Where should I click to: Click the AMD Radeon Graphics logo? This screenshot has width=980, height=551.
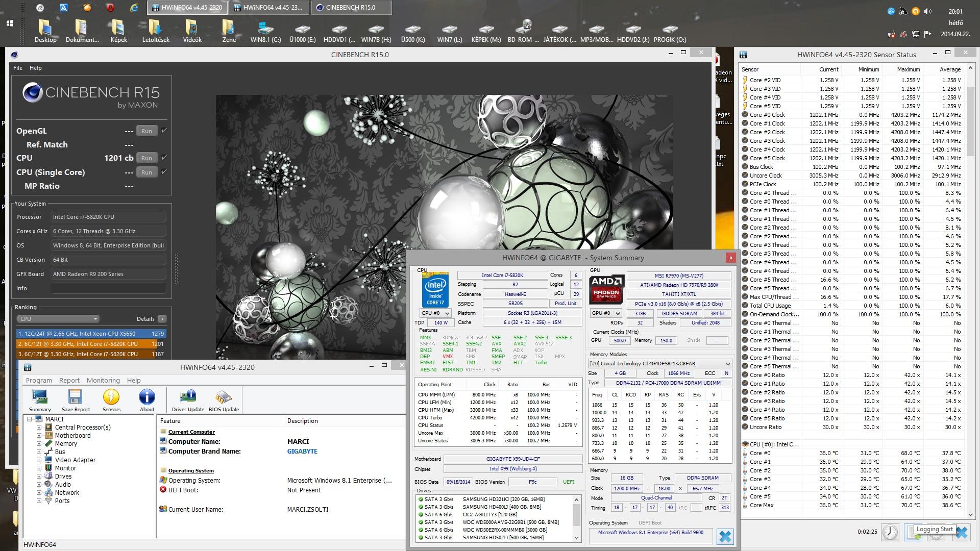coord(606,289)
